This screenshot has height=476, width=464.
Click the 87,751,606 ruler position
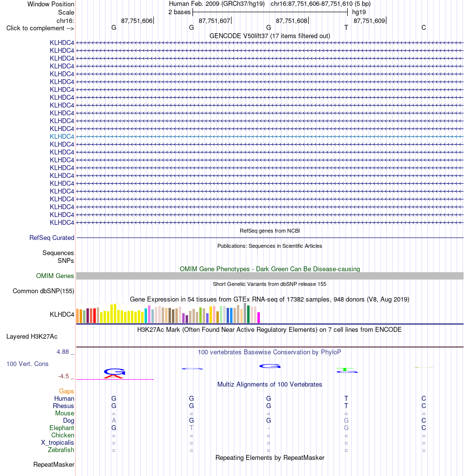point(137,21)
